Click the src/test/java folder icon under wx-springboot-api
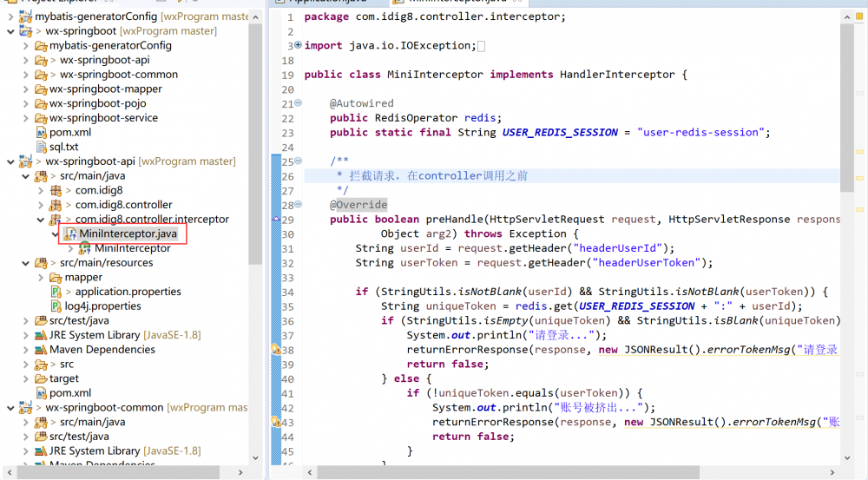The image size is (868, 480). pyautogui.click(x=41, y=320)
